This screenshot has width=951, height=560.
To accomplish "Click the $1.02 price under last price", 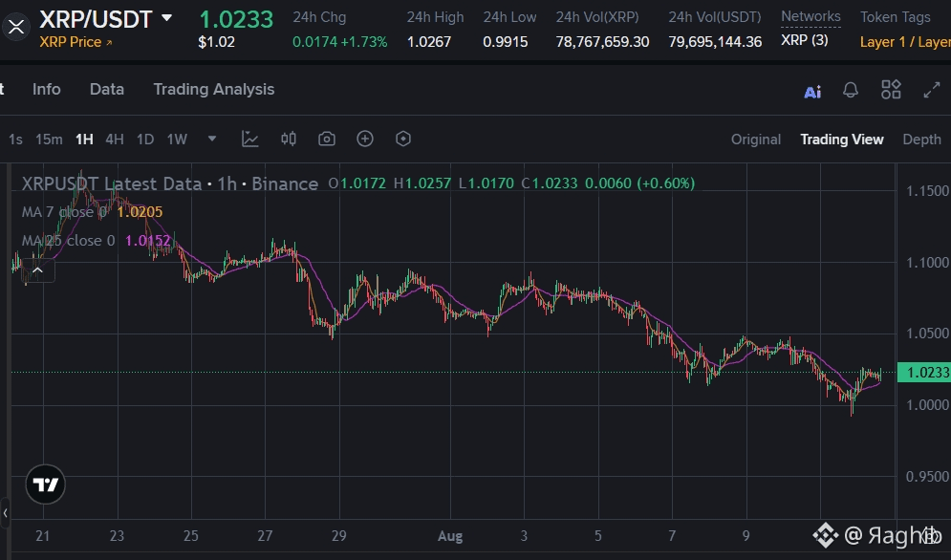I will tap(217, 42).
